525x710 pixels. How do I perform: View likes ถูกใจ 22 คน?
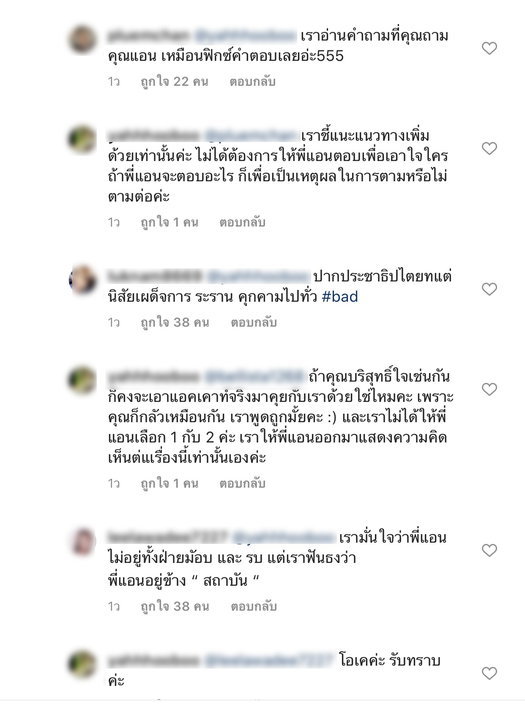pos(174,82)
